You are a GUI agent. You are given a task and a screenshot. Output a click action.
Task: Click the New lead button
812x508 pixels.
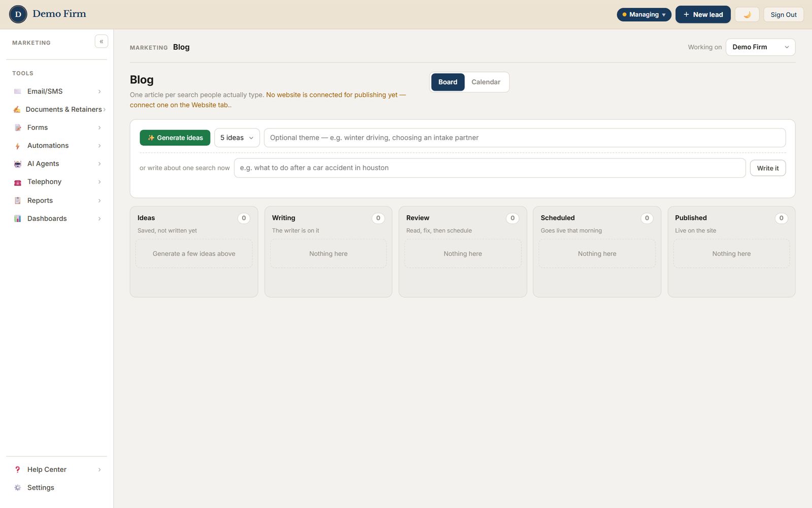(703, 14)
